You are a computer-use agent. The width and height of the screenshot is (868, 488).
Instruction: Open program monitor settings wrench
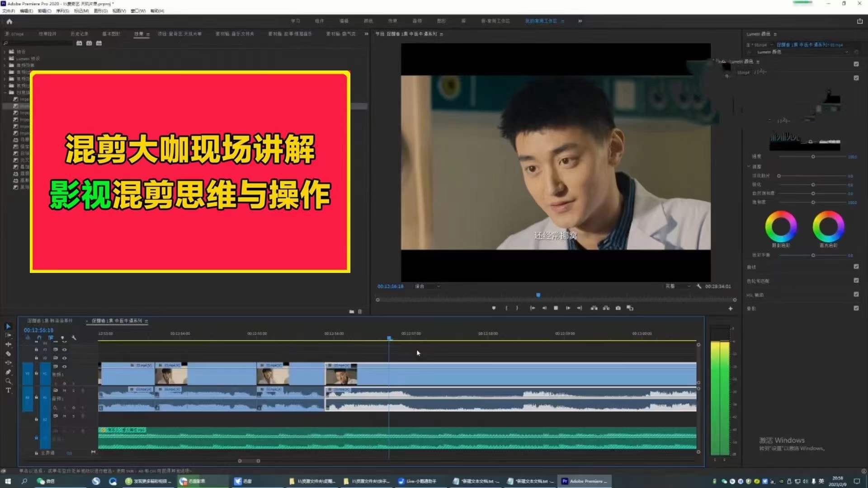[x=699, y=286]
